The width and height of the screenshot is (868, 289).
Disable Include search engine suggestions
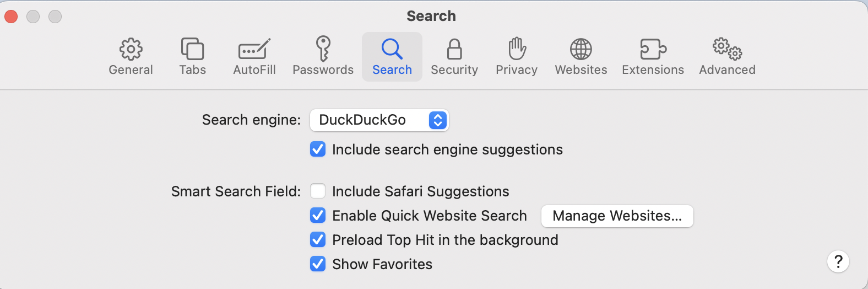[318, 149]
